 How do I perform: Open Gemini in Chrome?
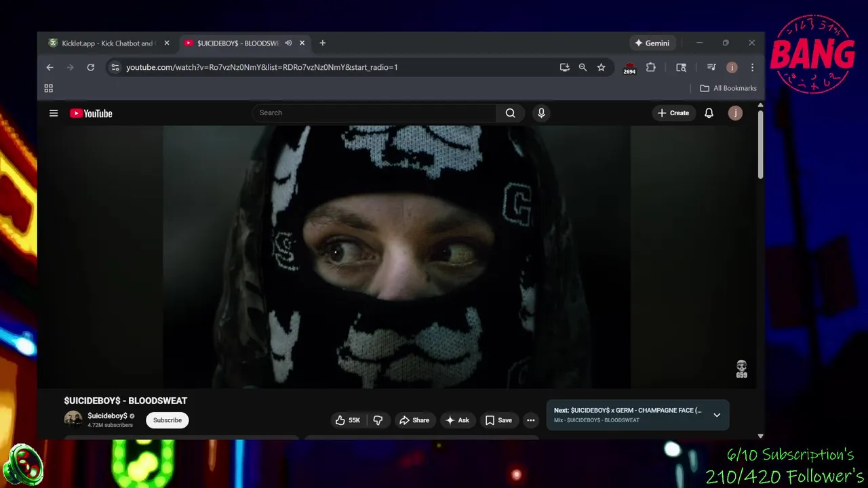point(652,43)
